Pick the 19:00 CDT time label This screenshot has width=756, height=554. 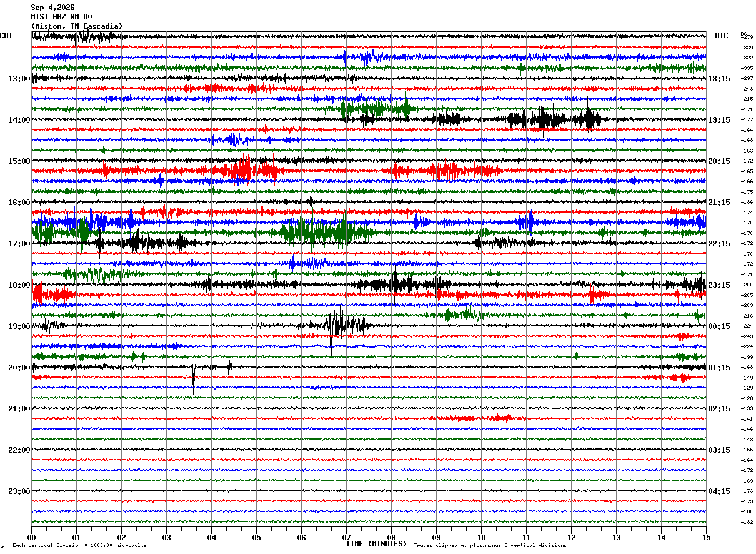[x=19, y=326]
